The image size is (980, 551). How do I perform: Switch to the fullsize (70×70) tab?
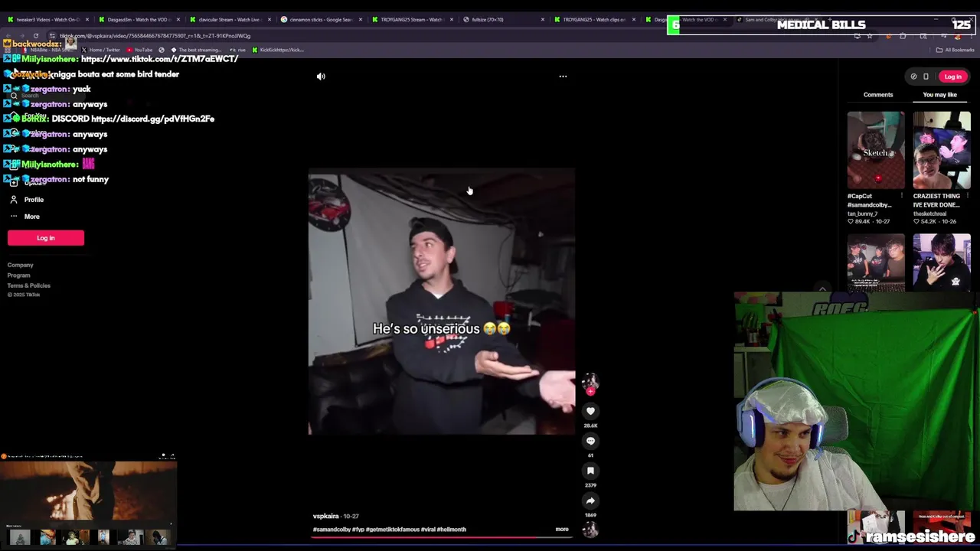pyautogui.click(x=503, y=19)
